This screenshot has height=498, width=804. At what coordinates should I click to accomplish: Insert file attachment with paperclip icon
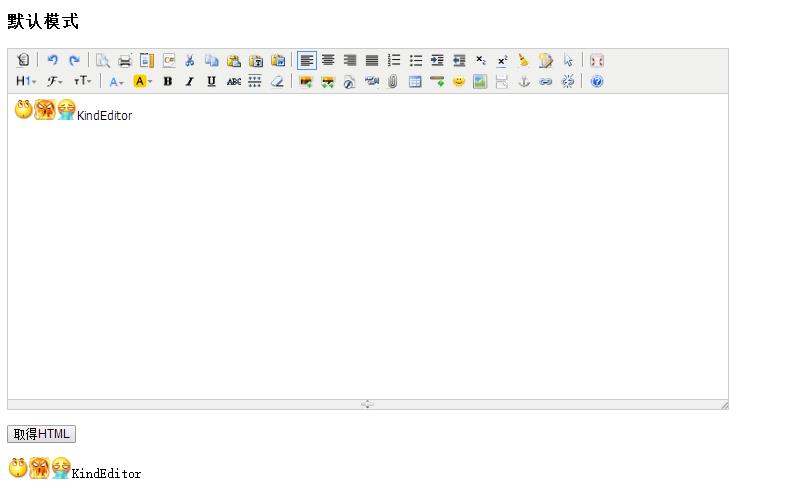(x=393, y=81)
